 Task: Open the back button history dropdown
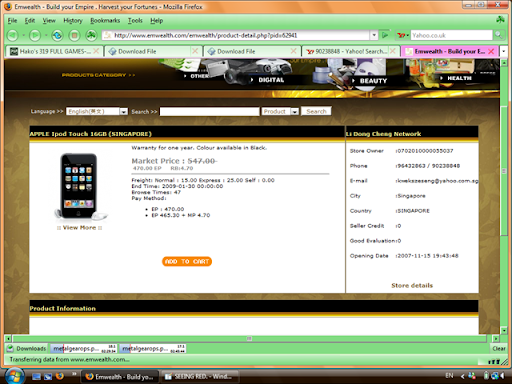tap(24, 35)
